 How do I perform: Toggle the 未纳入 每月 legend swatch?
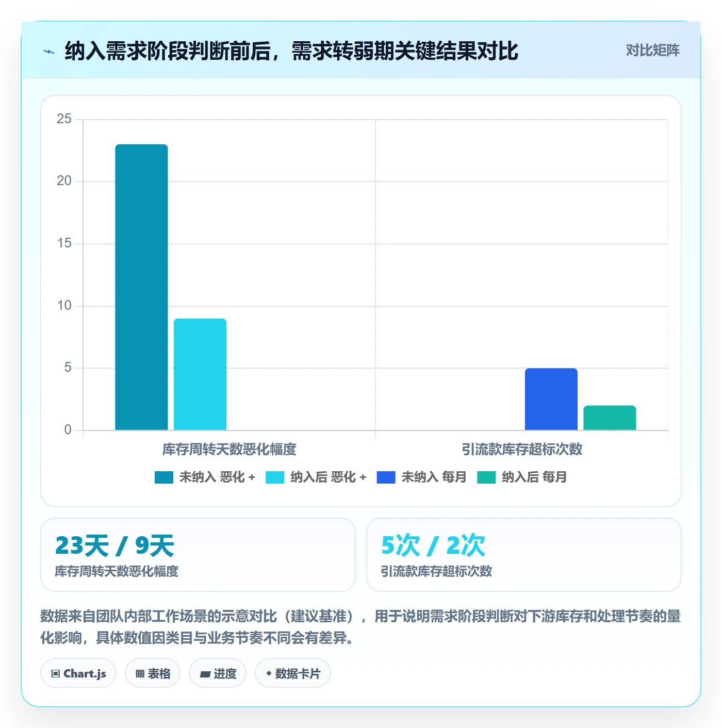pyautogui.click(x=386, y=477)
